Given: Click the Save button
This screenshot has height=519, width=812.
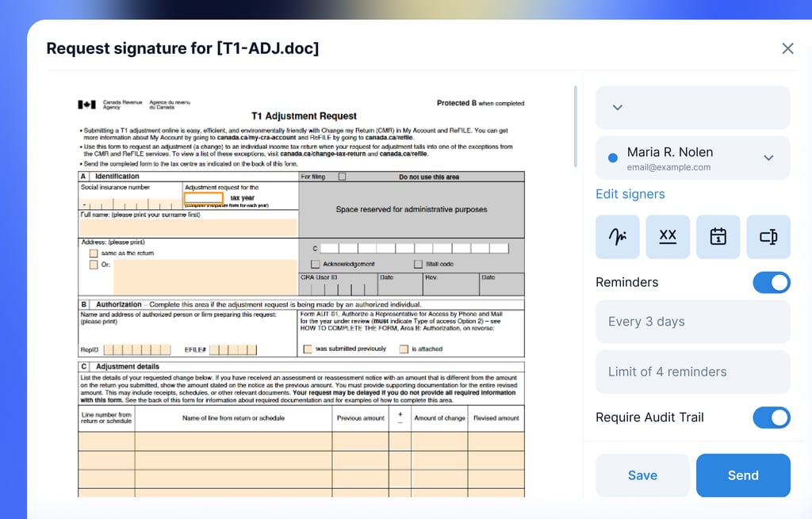Looking at the screenshot, I should (642, 475).
